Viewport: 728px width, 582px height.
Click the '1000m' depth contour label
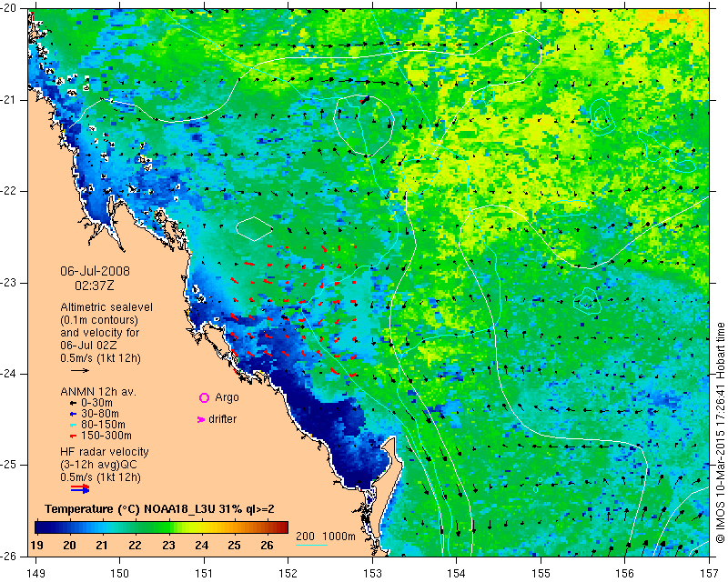tap(339, 537)
